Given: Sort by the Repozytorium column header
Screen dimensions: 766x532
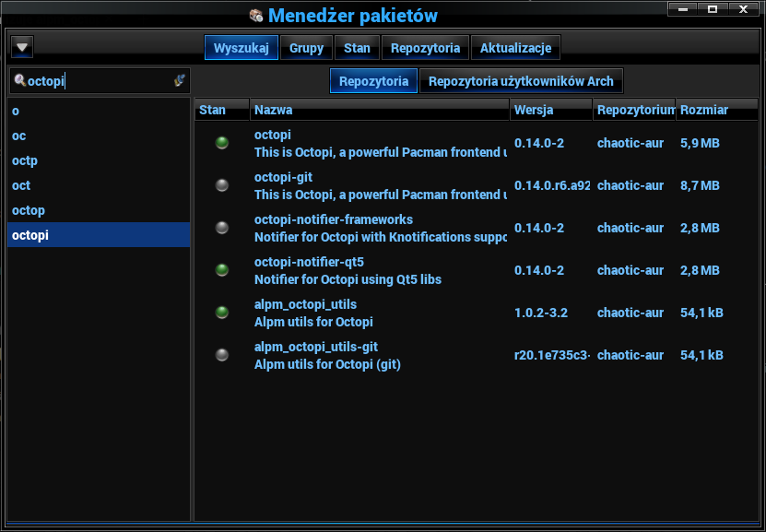Looking at the screenshot, I should click(634, 110).
